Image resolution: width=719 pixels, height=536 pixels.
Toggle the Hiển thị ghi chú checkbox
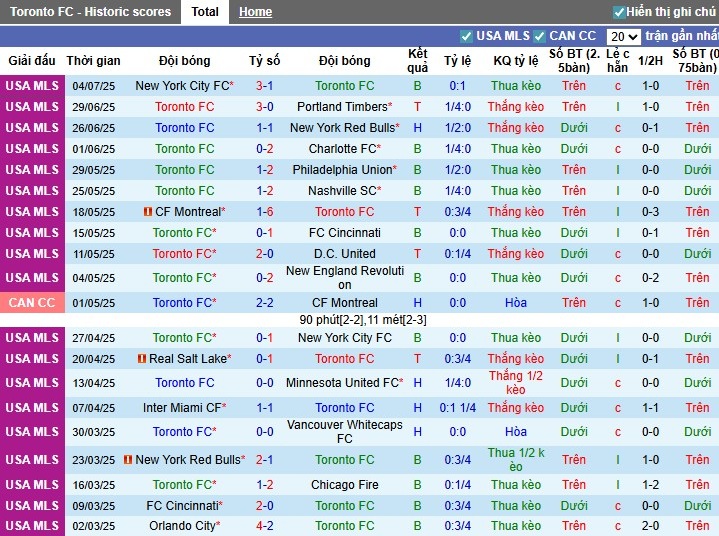pyautogui.click(x=619, y=12)
